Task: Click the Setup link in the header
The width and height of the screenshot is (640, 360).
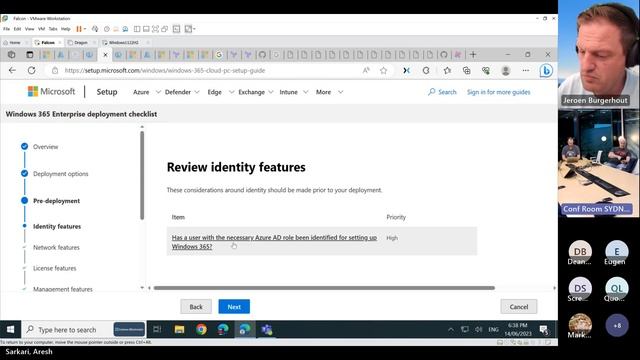Action: (x=107, y=92)
